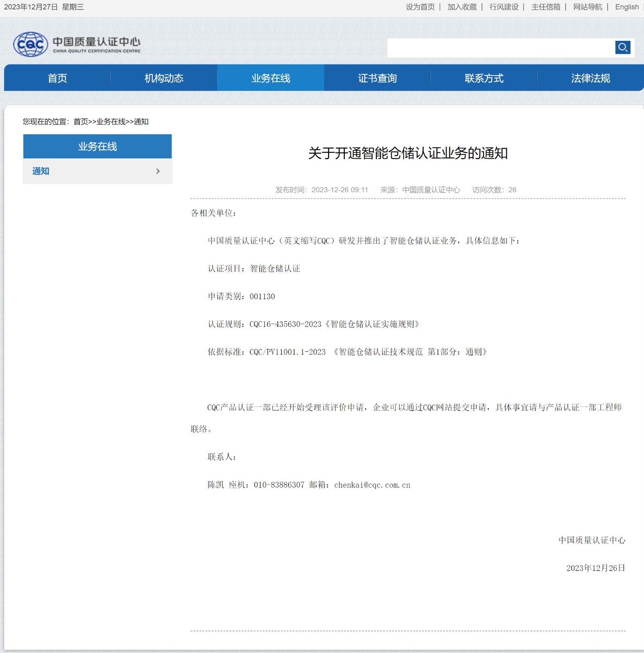Click 首页 in the breadcrumb path

[x=80, y=122]
